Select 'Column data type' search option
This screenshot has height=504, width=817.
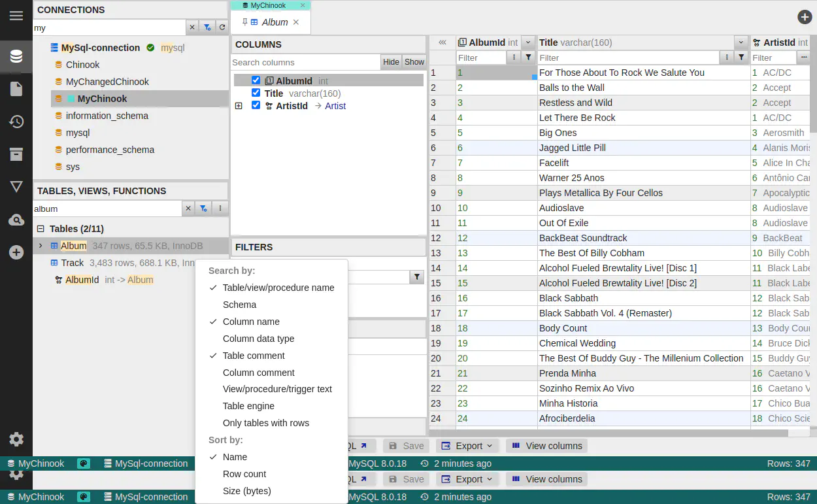click(x=258, y=339)
